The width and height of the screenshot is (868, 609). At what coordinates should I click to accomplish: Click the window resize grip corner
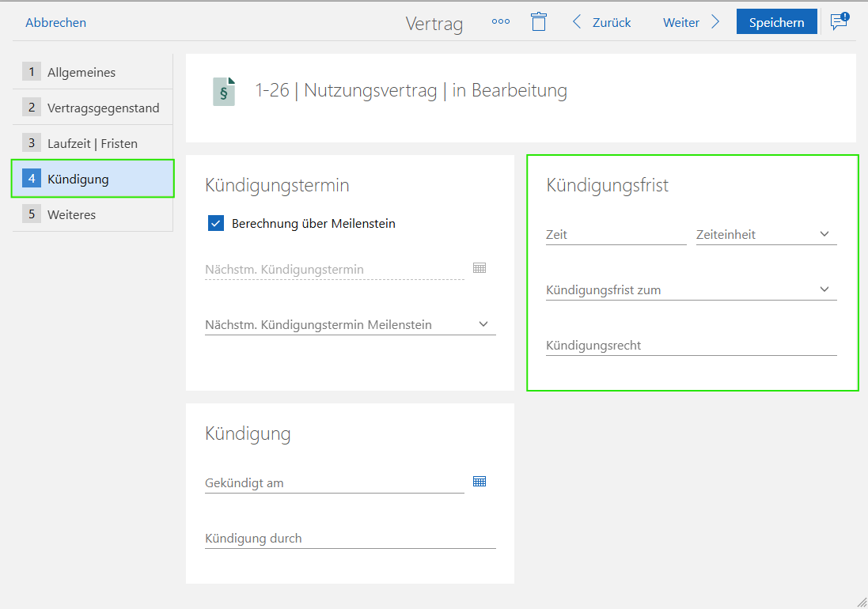(x=862, y=603)
